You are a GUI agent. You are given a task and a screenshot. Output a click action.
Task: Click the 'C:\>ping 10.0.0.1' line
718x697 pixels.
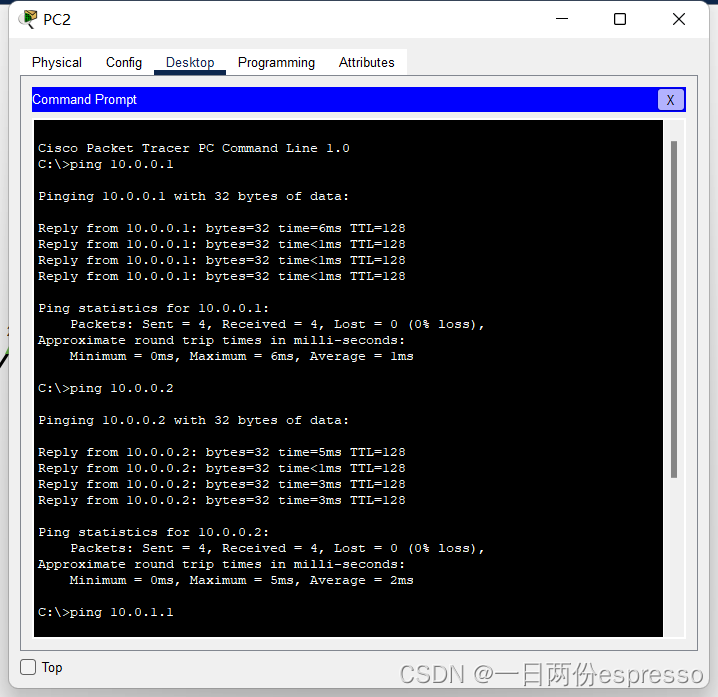pyautogui.click(x=106, y=164)
